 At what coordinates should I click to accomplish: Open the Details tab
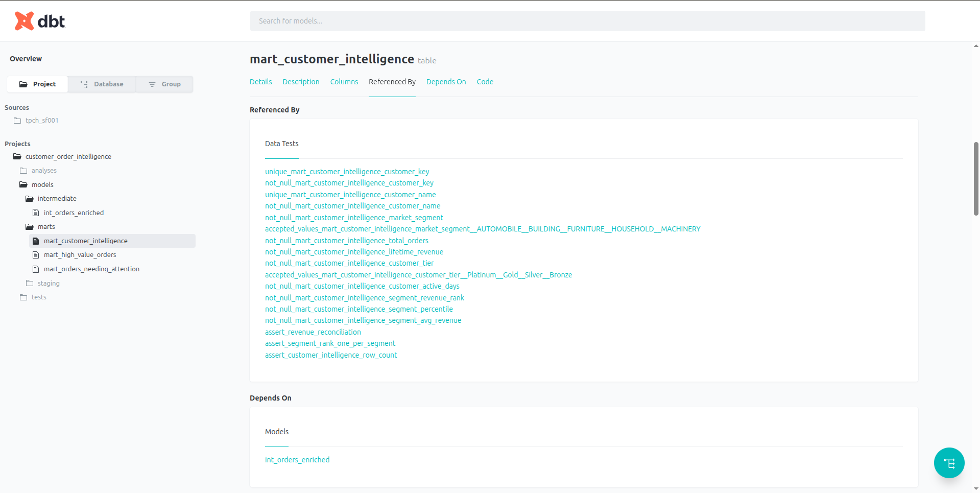click(x=260, y=82)
